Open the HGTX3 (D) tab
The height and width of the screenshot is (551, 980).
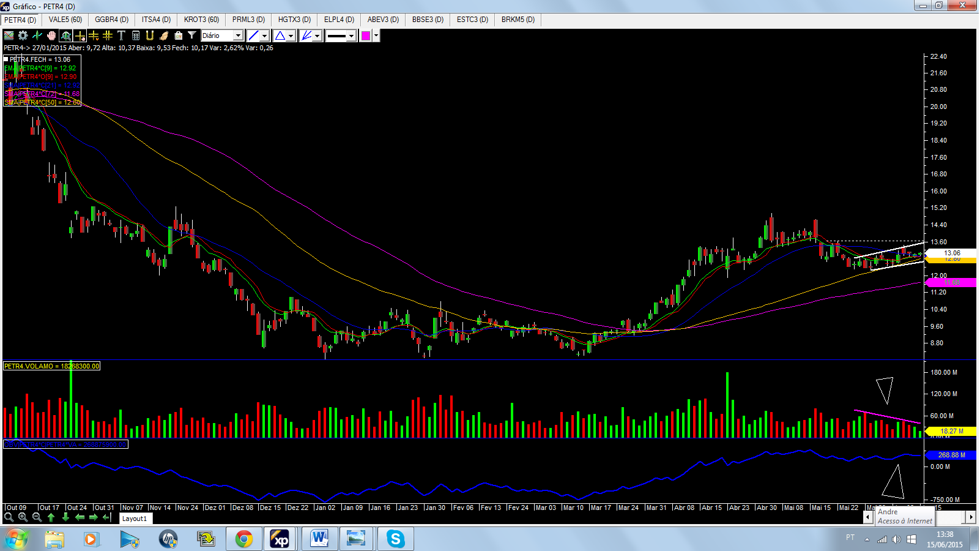coord(295,20)
